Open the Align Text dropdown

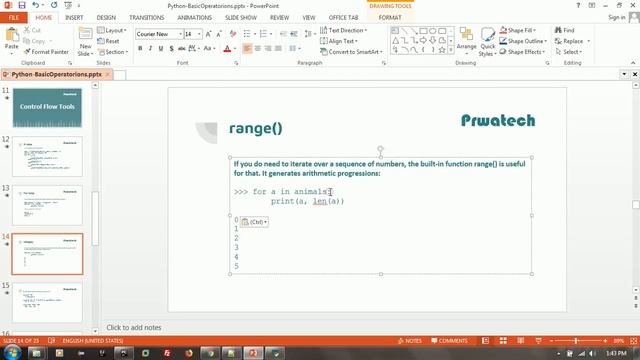[339, 41]
